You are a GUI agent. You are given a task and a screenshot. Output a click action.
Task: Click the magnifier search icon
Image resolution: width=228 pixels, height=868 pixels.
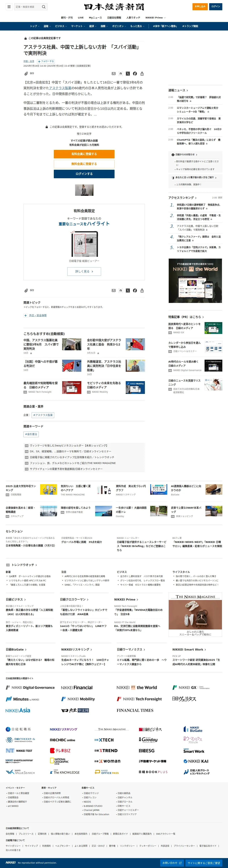(44, 7)
